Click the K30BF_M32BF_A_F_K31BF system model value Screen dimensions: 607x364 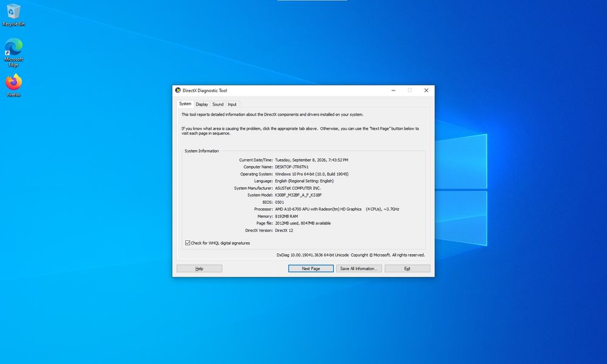pos(299,195)
